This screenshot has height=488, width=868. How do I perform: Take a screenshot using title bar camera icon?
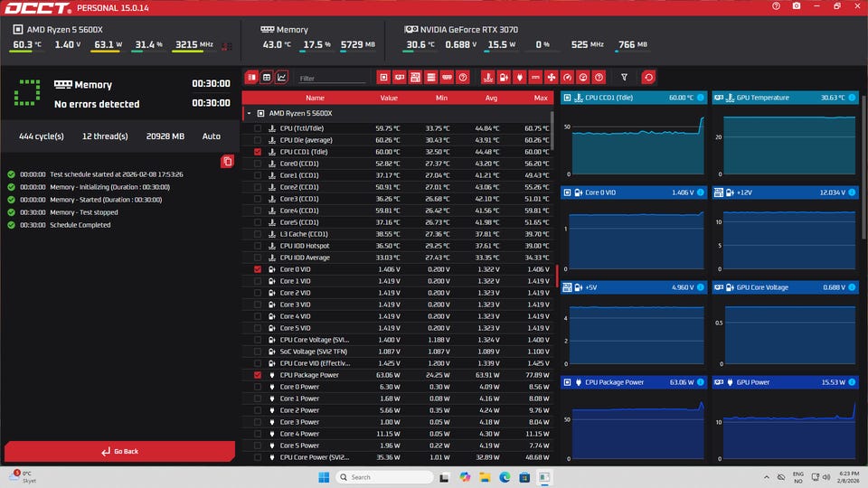pyautogui.click(x=796, y=6)
